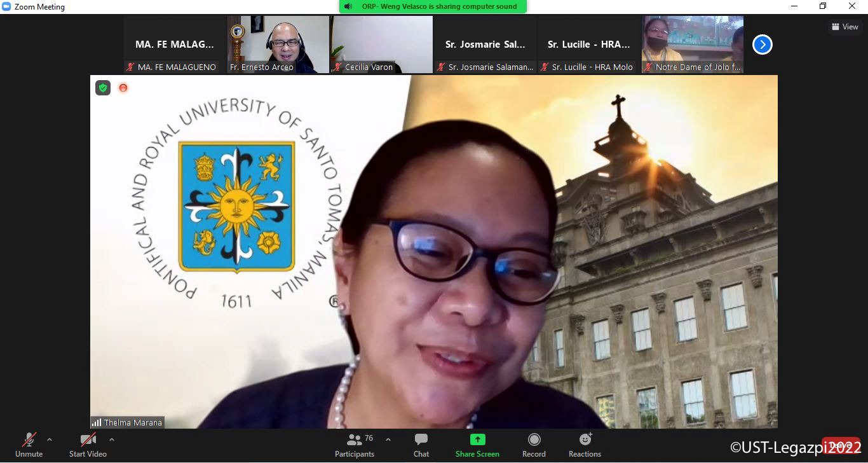Viewport: 868px width, 463px height.
Task: Click the sharing computer sound notification banner
Action: click(x=433, y=6)
